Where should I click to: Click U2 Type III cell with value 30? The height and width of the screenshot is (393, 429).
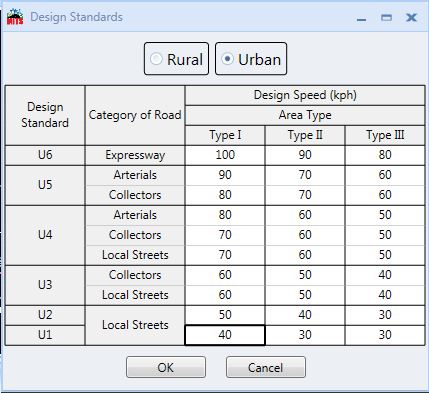pyautogui.click(x=385, y=315)
